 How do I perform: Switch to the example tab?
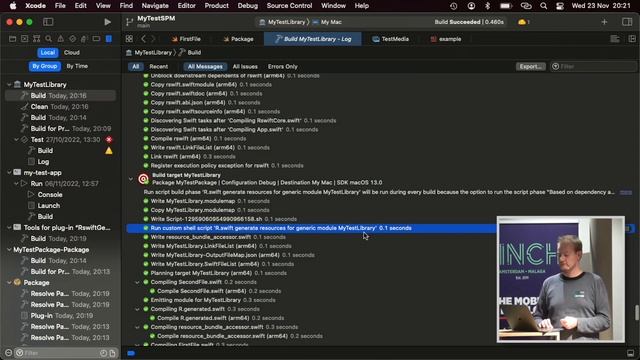coord(445,39)
